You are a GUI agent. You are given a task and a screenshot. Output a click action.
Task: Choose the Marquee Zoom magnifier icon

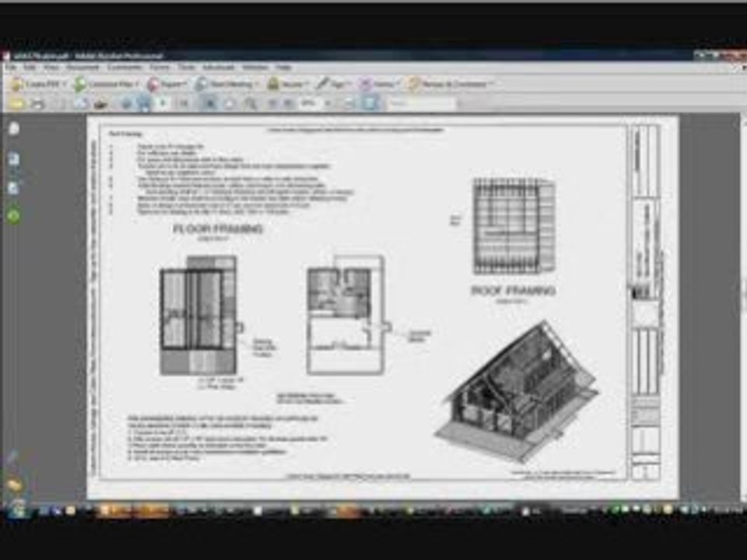coord(250,103)
